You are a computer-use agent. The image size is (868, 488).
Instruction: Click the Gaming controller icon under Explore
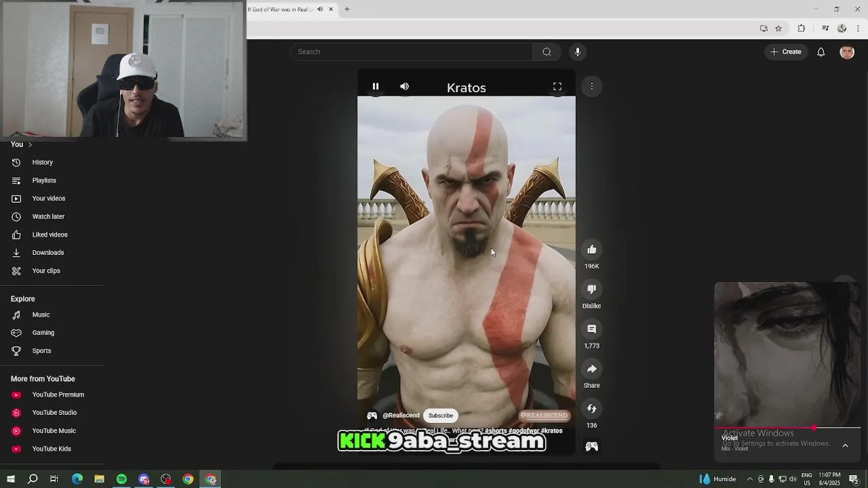pyautogui.click(x=16, y=333)
